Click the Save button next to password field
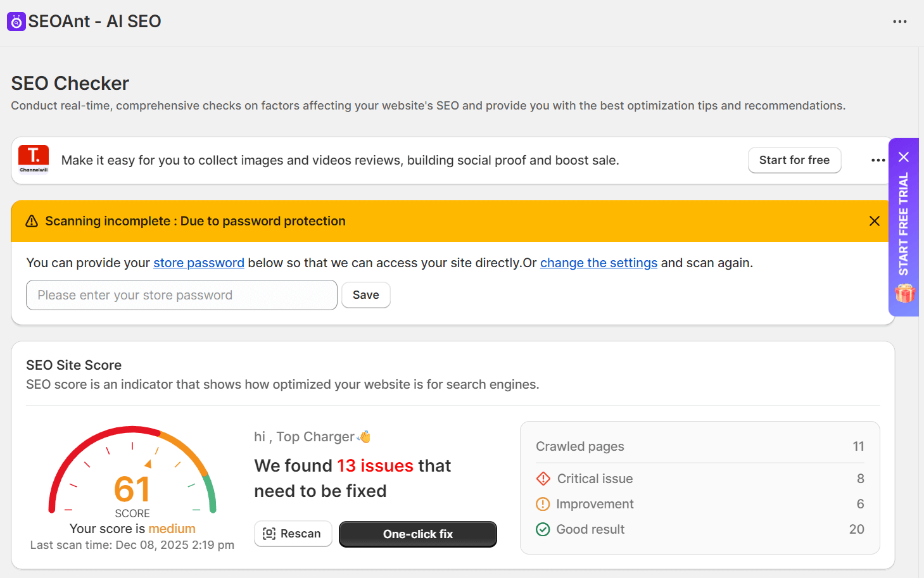 (x=366, y=294)
